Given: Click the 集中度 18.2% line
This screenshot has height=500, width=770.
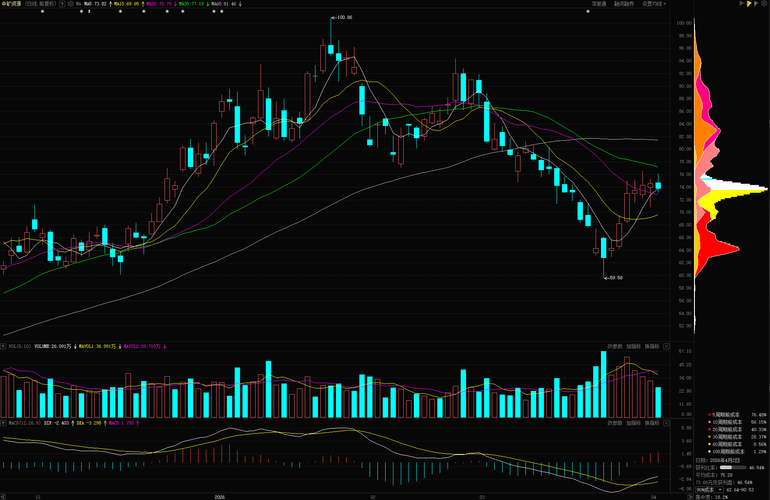Looking at the screenshot, I should tap(712, 497).
